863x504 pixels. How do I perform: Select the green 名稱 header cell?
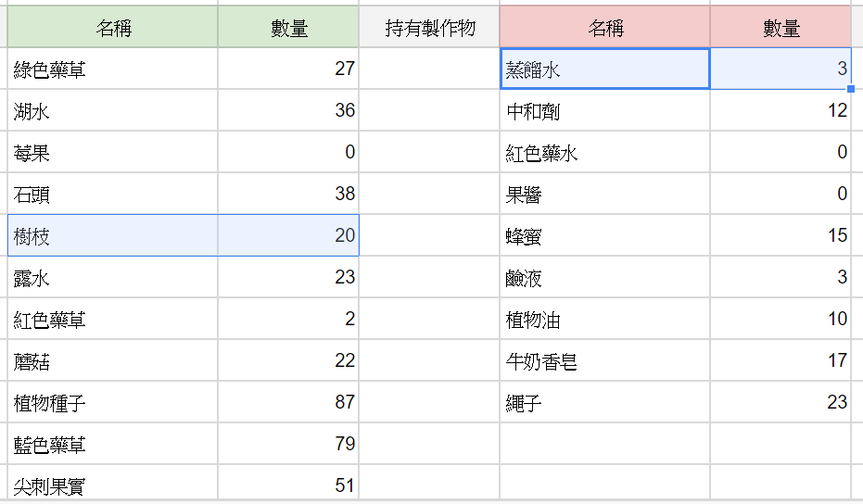pos(112,27)
